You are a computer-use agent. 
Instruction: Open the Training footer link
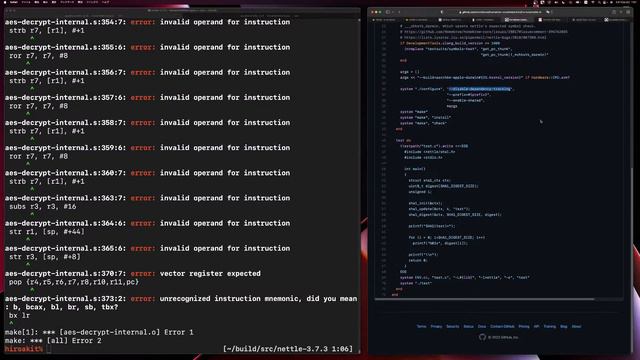(x=549, y=327)
